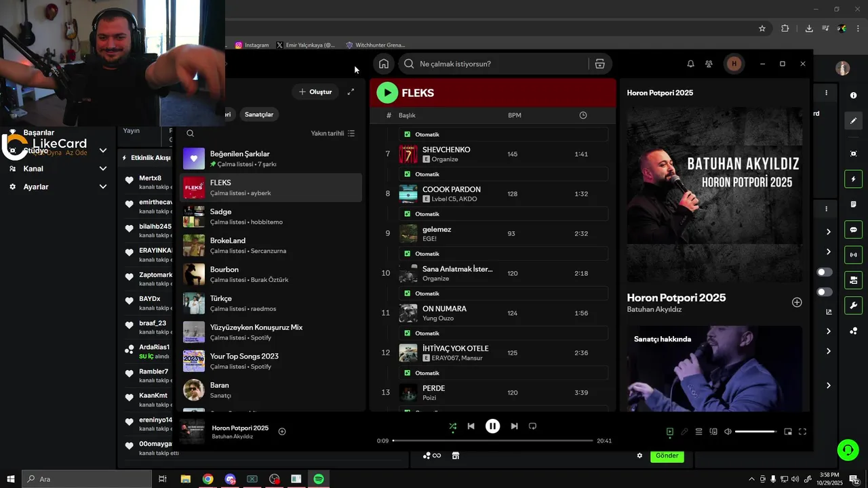Open Spotify Browse icon in search bar
868x488 pixels.
[599, 64]
